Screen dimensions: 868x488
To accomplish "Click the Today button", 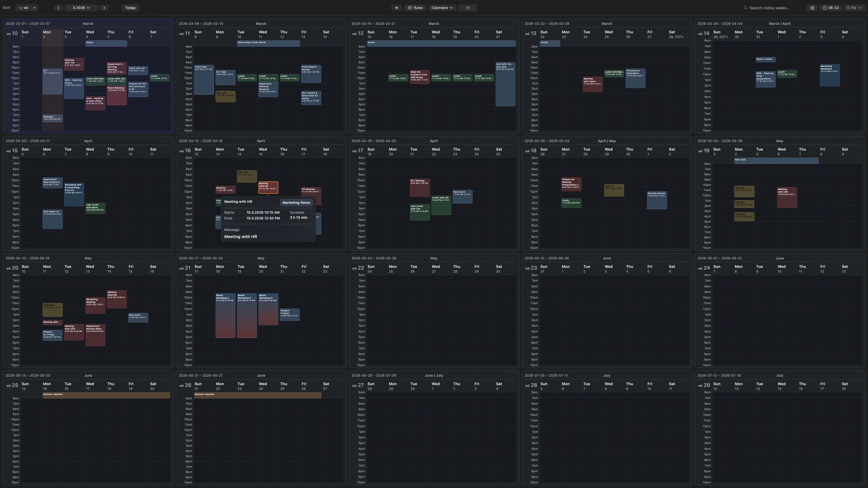I will click(x=130, y=7).
